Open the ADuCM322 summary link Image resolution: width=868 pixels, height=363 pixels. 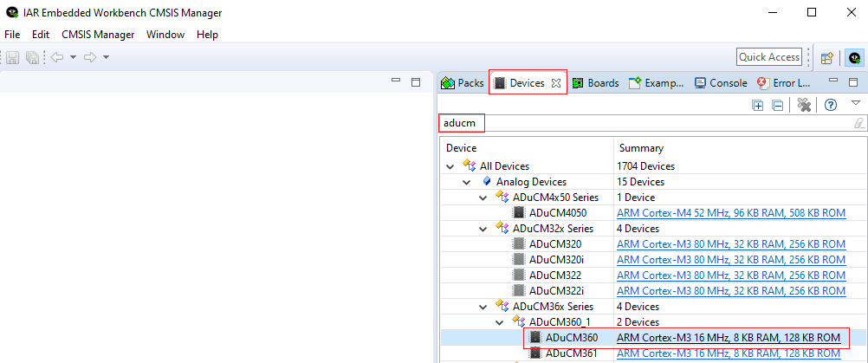coord(731,275)
